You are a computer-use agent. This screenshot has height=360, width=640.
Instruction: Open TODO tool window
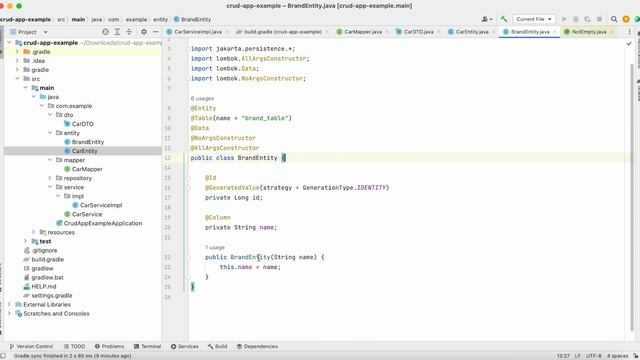pos(74,346)
